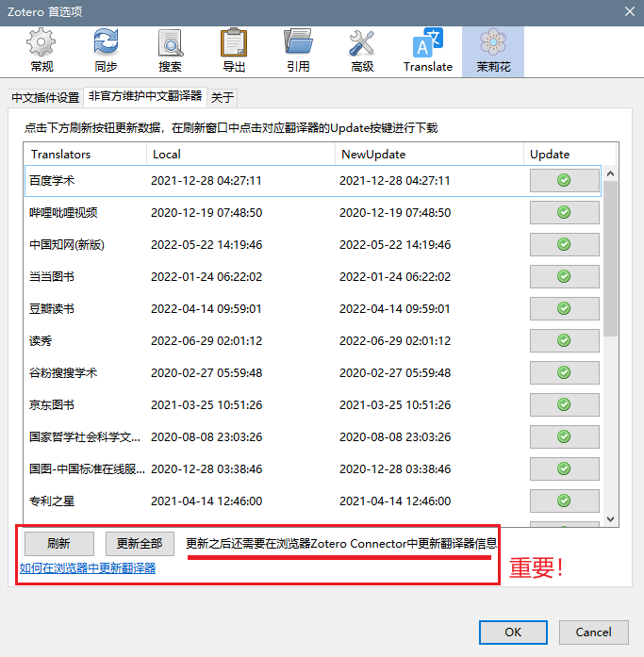Select the 茉莉花 Jasmine preferences pane

493,51
